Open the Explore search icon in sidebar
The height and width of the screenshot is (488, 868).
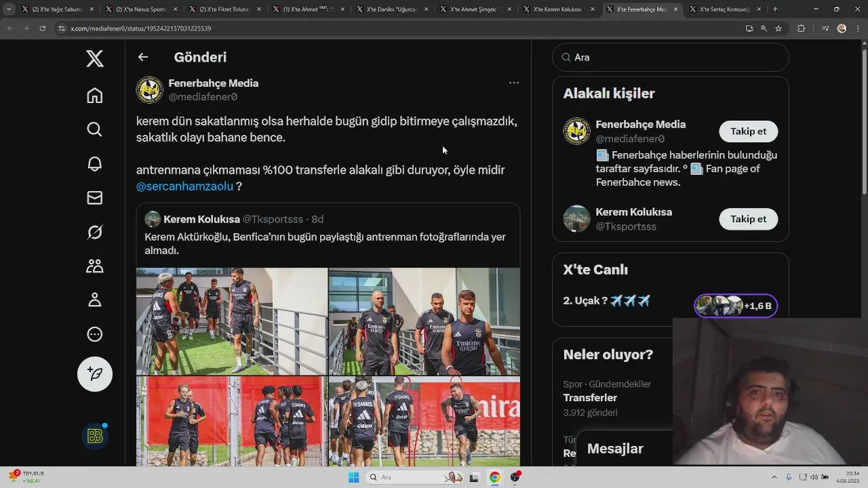(x=95, y=129)
